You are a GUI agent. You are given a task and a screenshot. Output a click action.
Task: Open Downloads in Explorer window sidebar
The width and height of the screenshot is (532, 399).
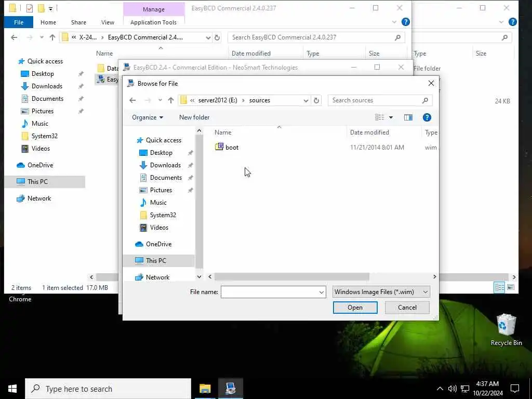point(47,86)
